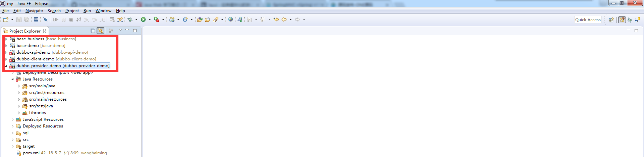Click the Disconnect debug icon
Image resolution: width=644 pixels, height=157 pixels.
point(79,19)
